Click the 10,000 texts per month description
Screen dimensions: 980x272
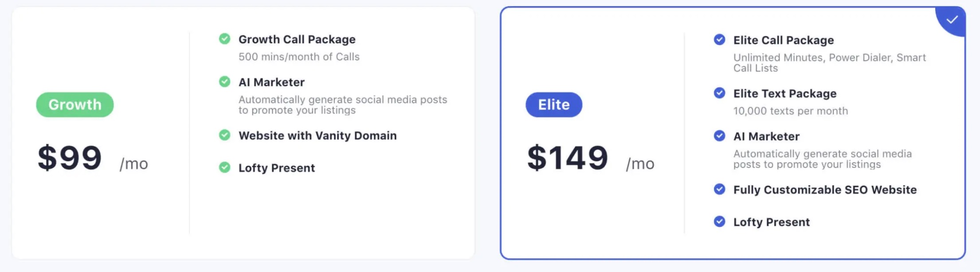tap(791, 111)
